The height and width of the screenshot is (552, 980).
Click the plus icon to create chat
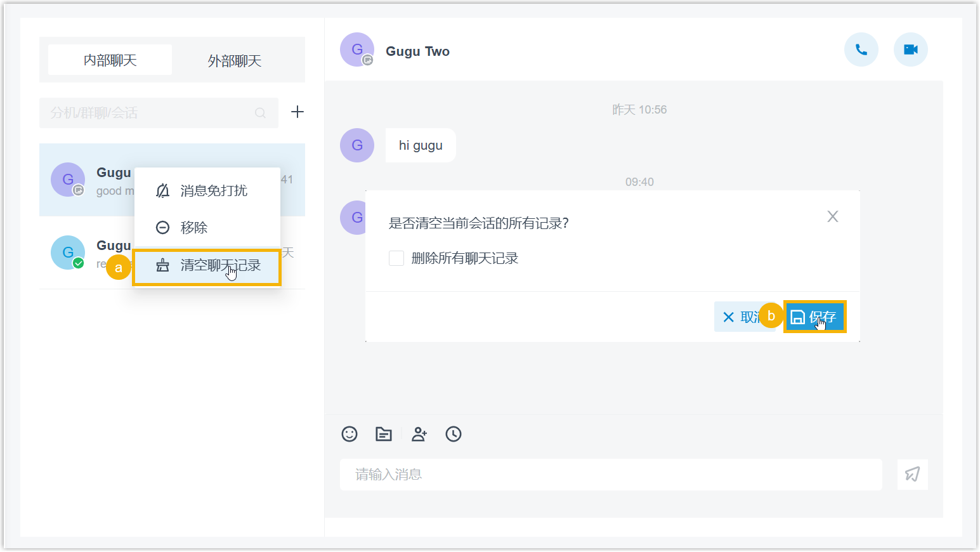[297, 112]
